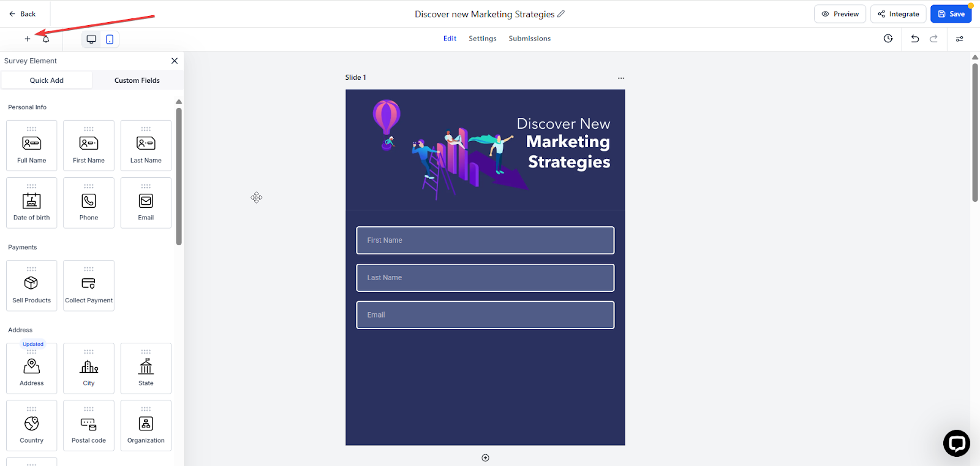Image resolution: width=980 pixels, height=466 pixels.
Task: Select the survey header banner image
Action: click(x=485, y=150)
